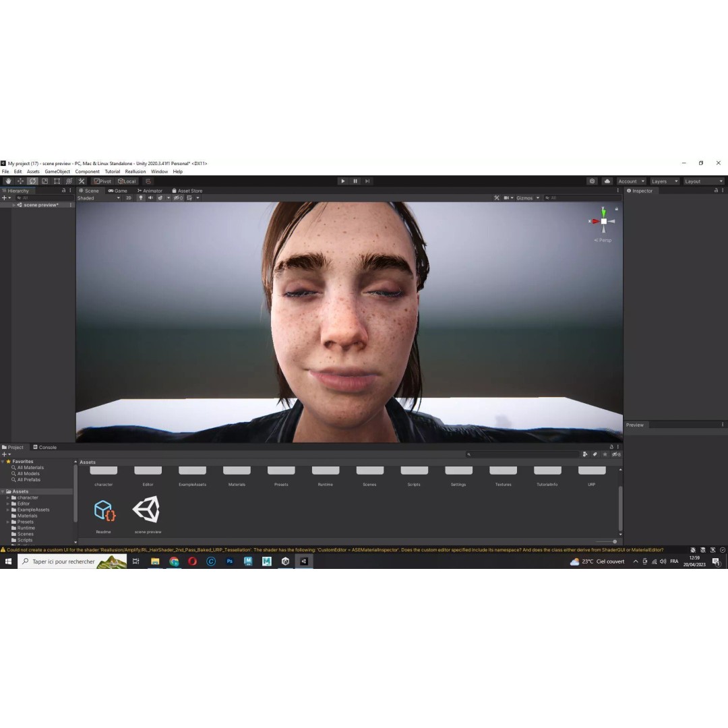Open the Layout dropdown
This screenshot has height=728, width=728.
click(x=703, y=181)
